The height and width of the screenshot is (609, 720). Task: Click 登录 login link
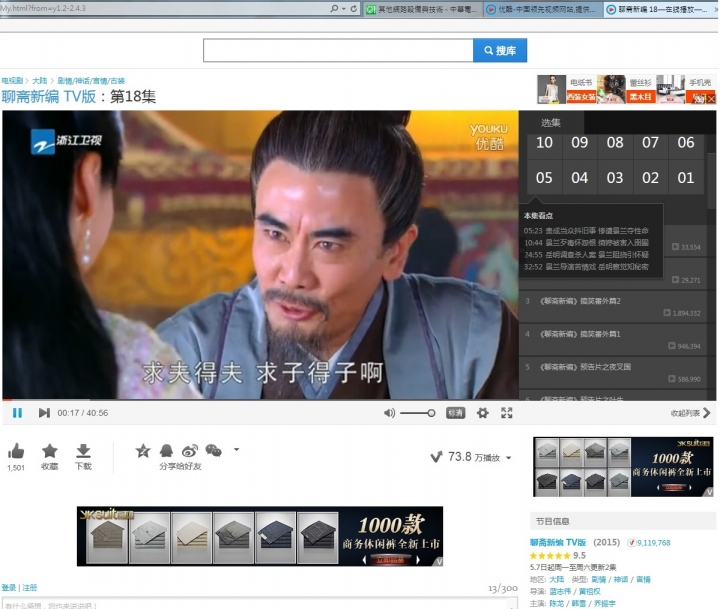(x=9, y=587)
